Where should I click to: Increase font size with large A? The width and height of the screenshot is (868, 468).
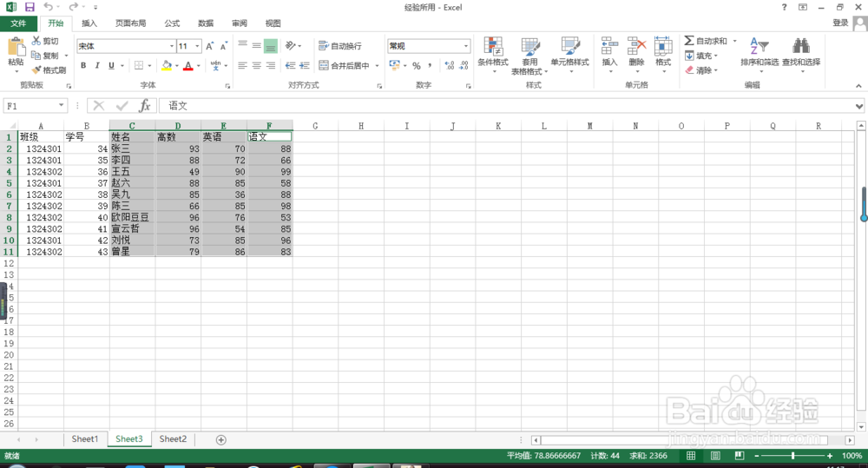coord(209,46)
